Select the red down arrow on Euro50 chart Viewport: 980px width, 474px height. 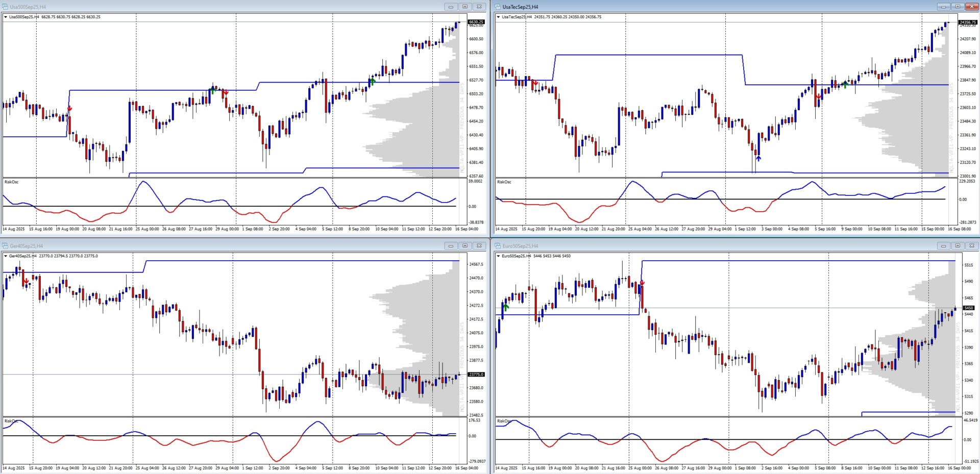tap(642, 283)
